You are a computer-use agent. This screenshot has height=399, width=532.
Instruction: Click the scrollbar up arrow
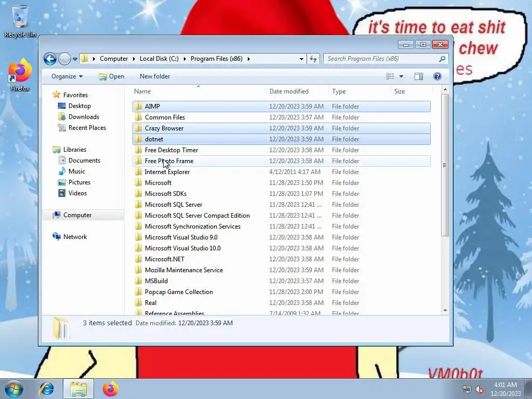click(445, 89)
